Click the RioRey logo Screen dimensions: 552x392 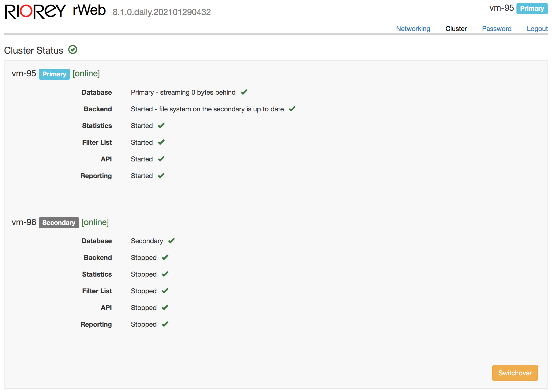coord(35,11)
